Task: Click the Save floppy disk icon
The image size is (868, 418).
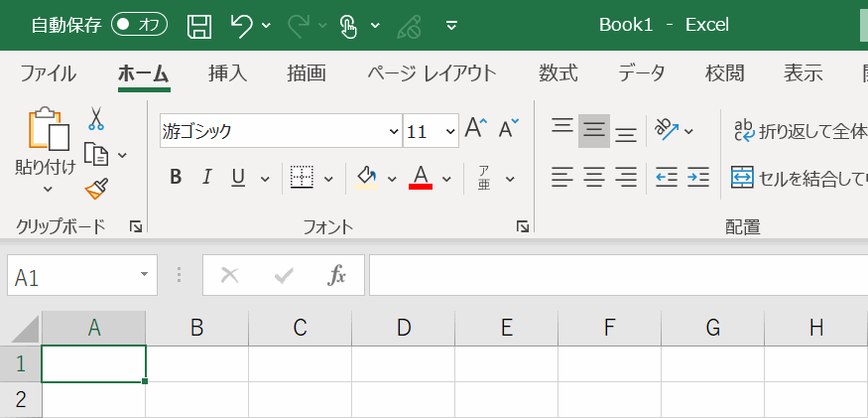Action: (x=199, y=25)
